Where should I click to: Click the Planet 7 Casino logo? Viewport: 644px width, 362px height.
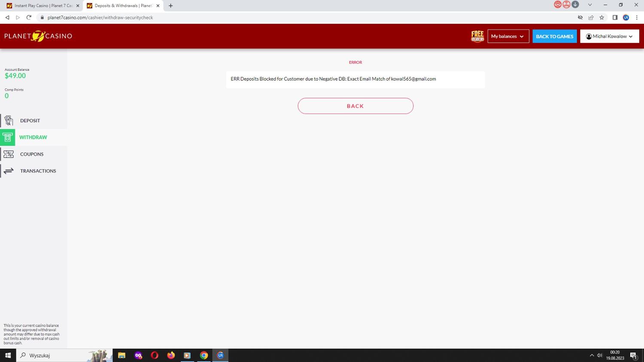(38, 36)
